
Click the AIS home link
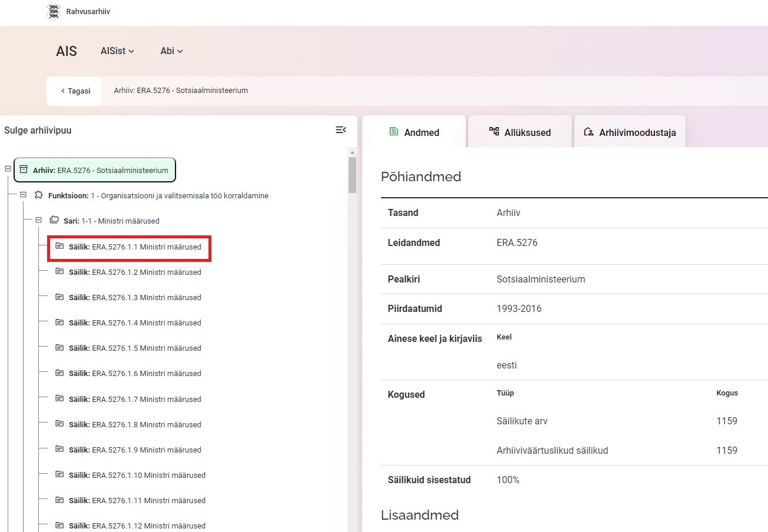point(67,51)
